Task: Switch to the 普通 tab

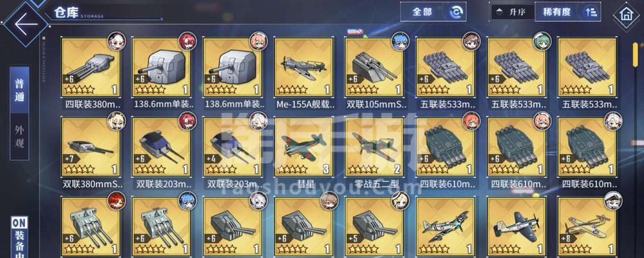Action: click(x=19, y=90)
